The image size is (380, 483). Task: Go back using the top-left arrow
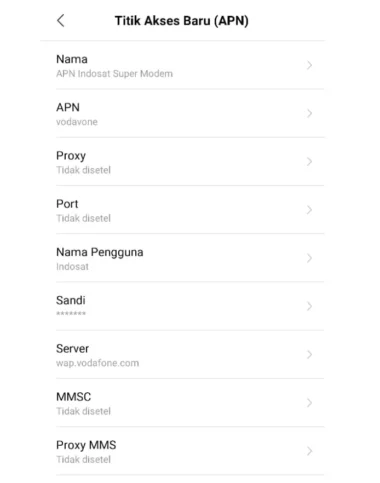[x=61, y=21]
